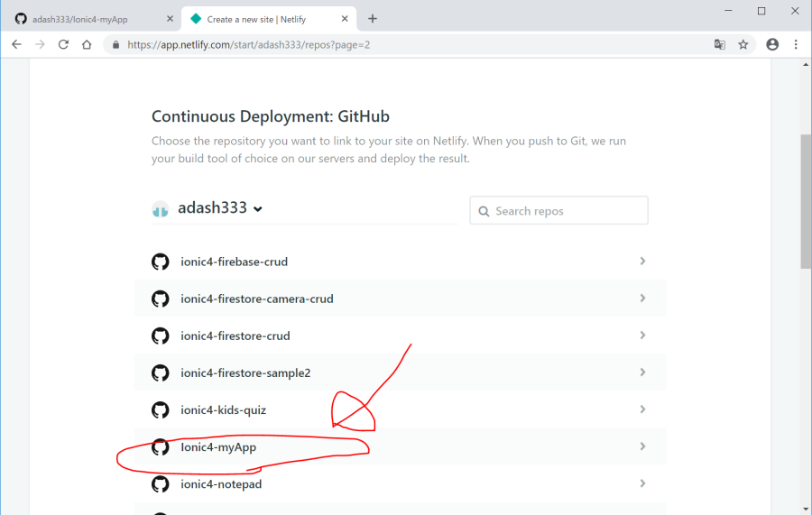812x515 pixels.
Task: Expand chevron for ionic4-firebase-crud repo
Action: pos(642,261)
